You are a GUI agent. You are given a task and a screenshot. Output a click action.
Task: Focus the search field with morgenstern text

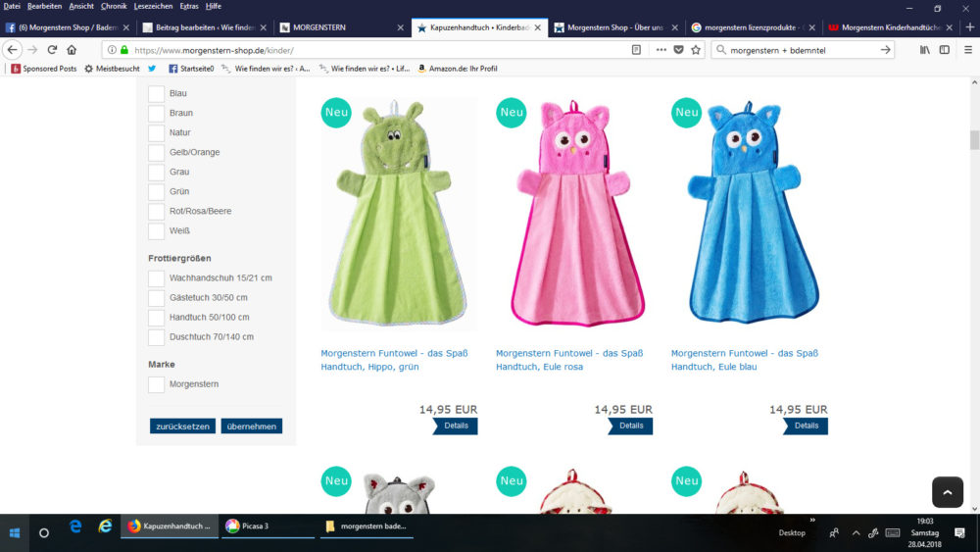click(x=802, y=50)
